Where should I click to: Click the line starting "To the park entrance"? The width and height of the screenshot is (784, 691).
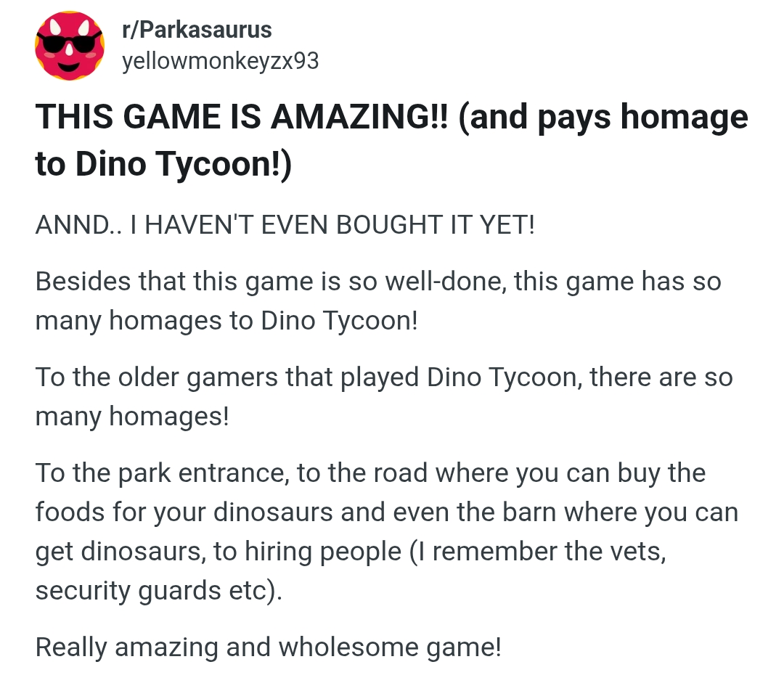(370, 473)
